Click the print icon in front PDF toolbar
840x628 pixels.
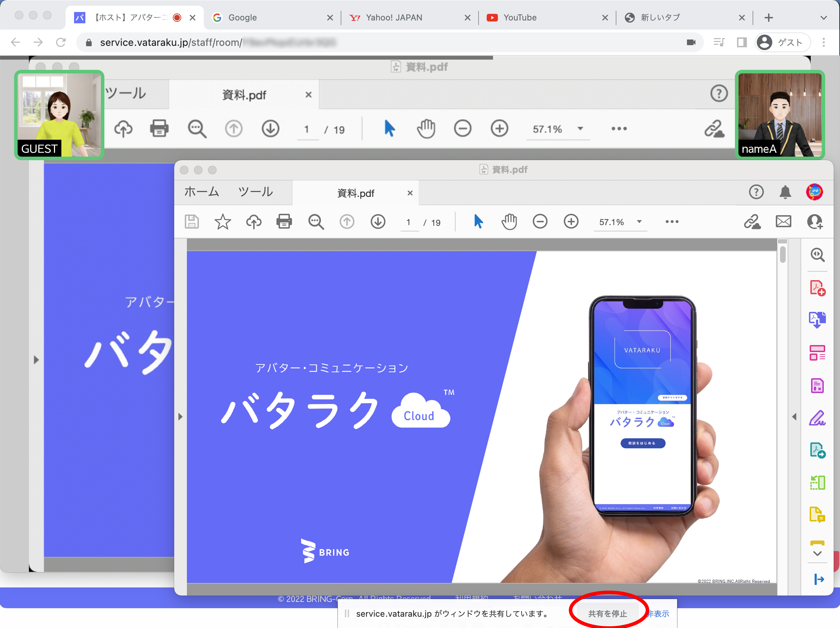coord(284,222)
